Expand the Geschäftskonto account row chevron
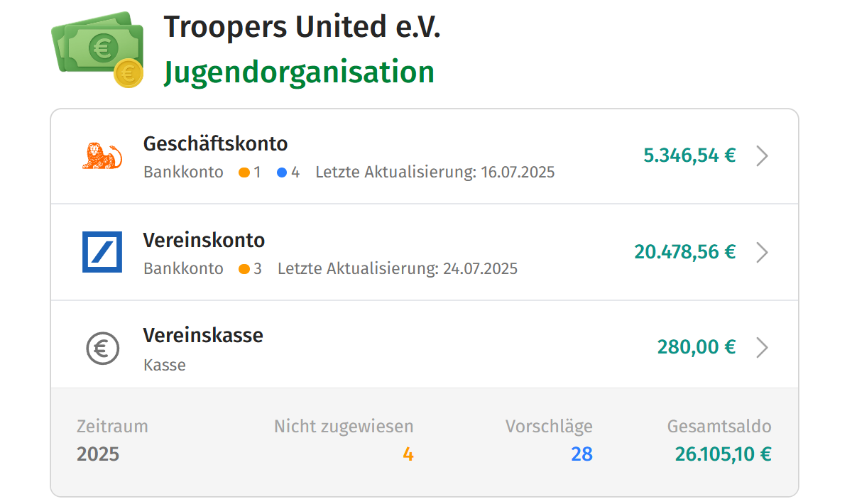The height and width of the screenshot is (504, 852). pyautogui.click(x=762, y=156)
